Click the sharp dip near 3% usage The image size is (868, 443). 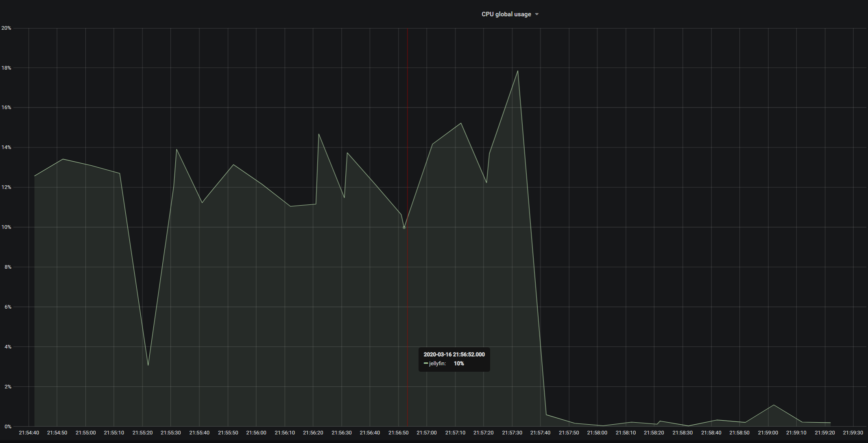(x=148, y=365)
